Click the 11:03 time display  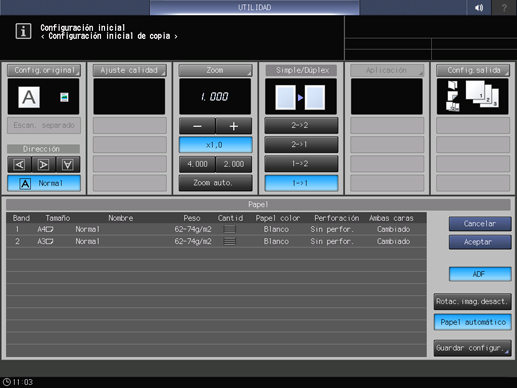pyautogui.click(x=23, y=382)
